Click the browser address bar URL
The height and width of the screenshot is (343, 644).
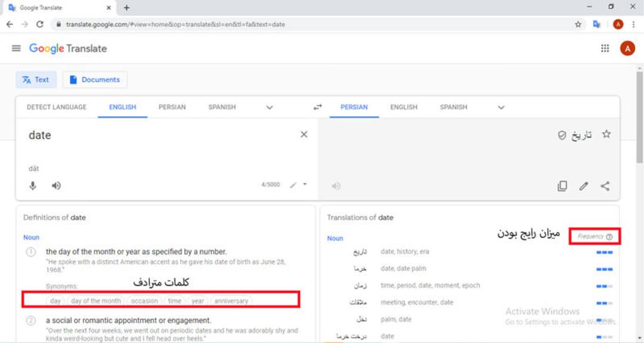coord(175,24)
